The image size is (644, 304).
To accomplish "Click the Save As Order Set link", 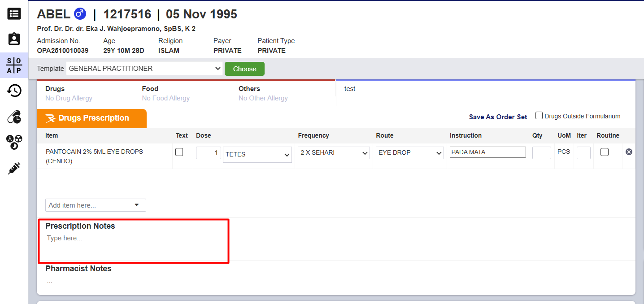I will point(498,117).
